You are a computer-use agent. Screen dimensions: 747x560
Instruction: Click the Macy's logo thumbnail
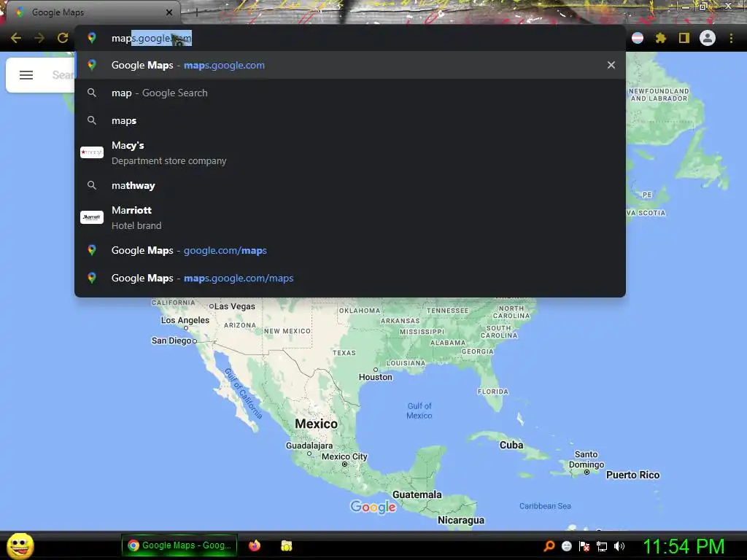[x=92, y=152]
